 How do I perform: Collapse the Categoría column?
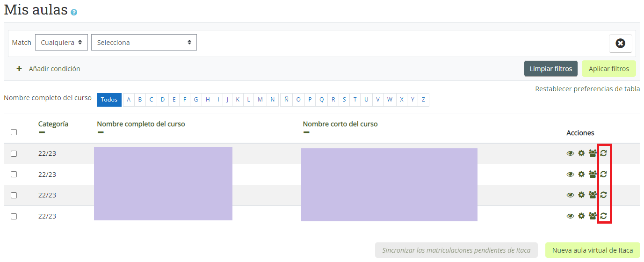pyautogui.click(x=42, y=132)
